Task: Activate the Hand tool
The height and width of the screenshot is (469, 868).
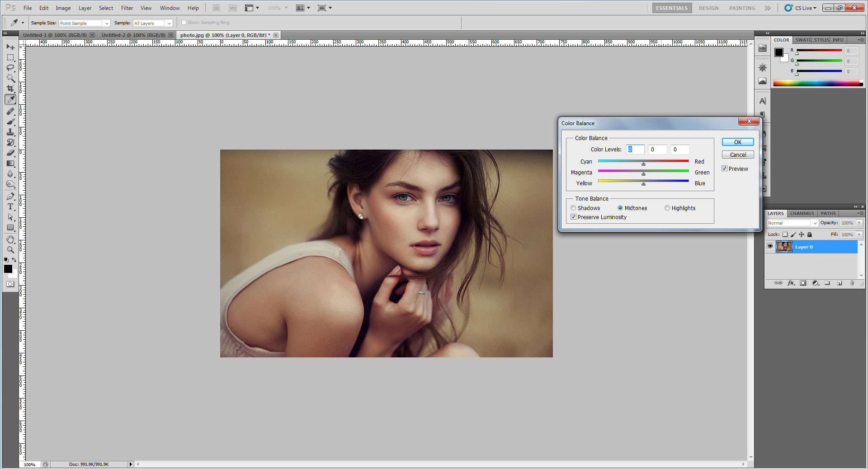Action: (10, 239)
